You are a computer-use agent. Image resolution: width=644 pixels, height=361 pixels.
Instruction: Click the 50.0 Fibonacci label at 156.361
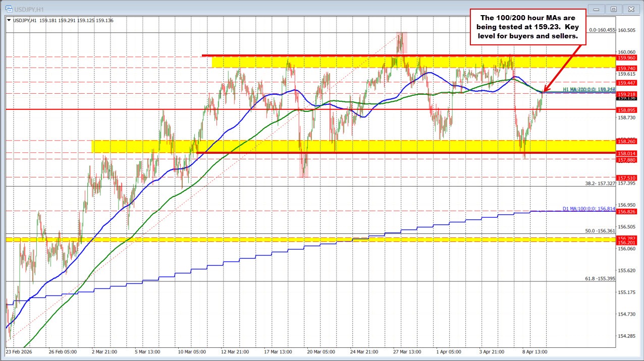[x=599, y=231]
